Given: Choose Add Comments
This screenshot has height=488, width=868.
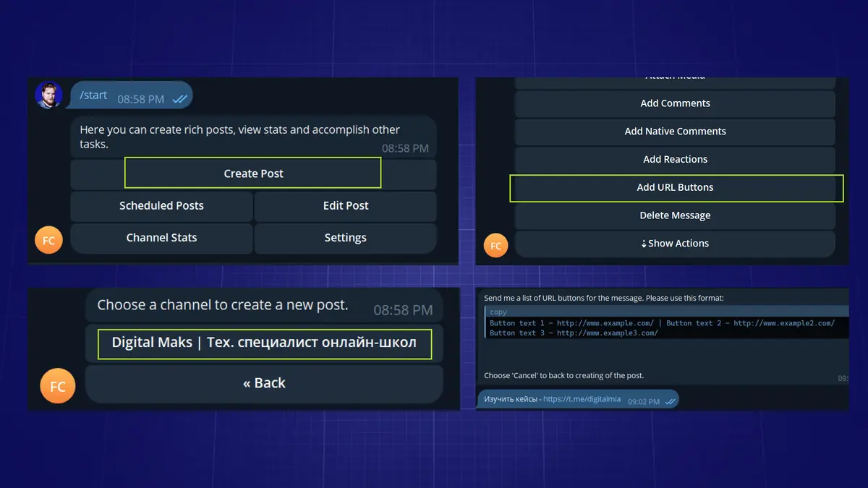Looking at the screenshot, I should pyautogui.click(x=675, y=103).
